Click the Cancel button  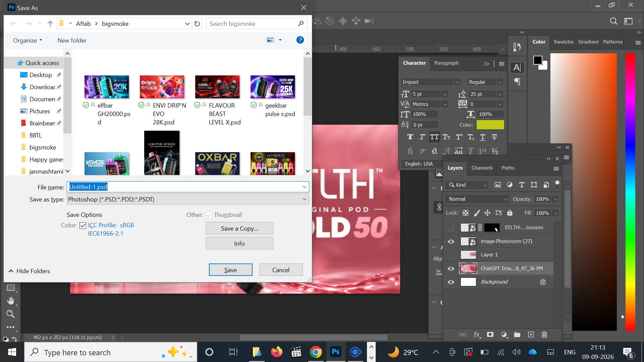pyautogui.click(x=281, y=270)
